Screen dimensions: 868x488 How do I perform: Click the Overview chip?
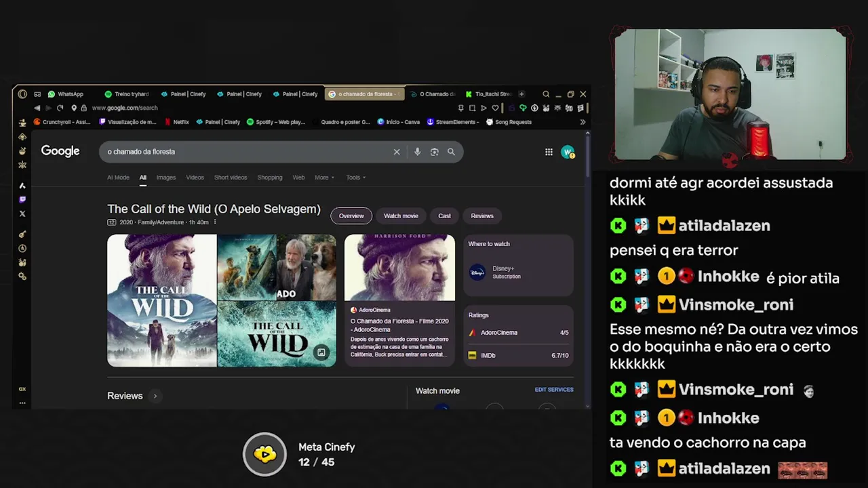pos(351,216)
